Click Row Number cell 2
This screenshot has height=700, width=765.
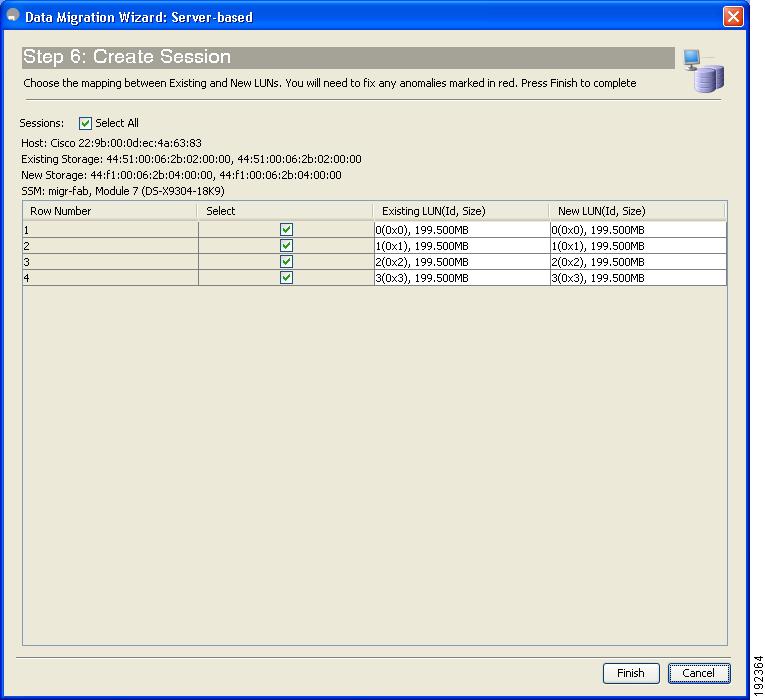tap(110, 246)
